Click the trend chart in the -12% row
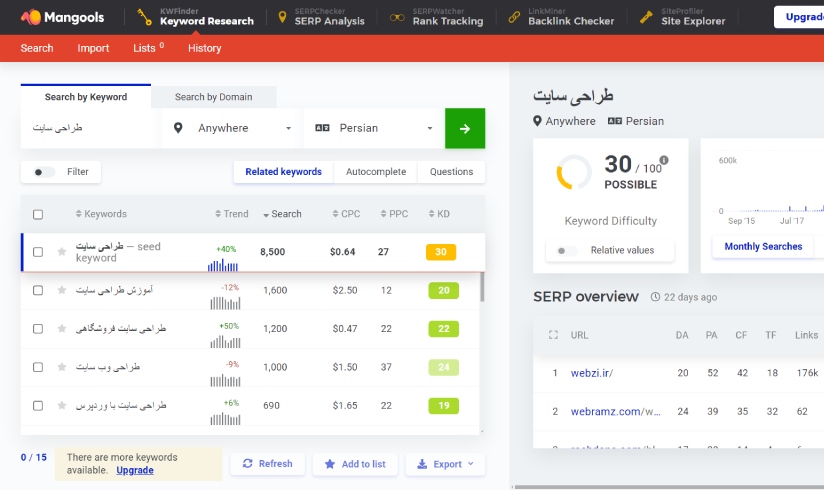This screenshot has width=824, height=490. coord(225,303)
